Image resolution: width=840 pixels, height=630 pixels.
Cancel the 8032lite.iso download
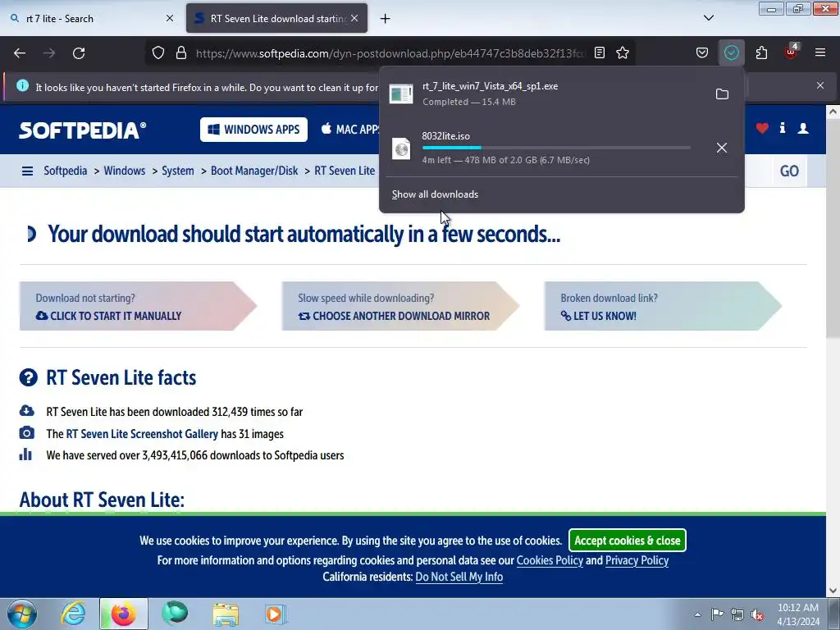point(722,148)
